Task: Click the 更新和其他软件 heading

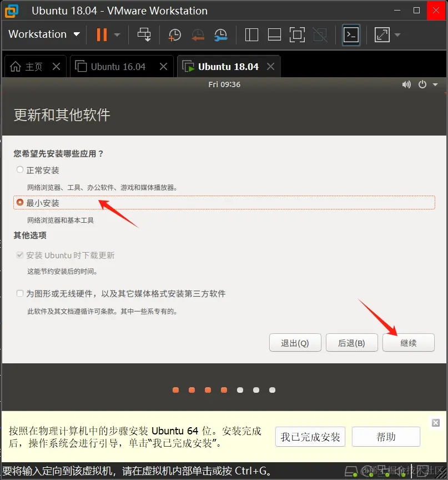Action: pyautogui.click(x=62, y=115)
